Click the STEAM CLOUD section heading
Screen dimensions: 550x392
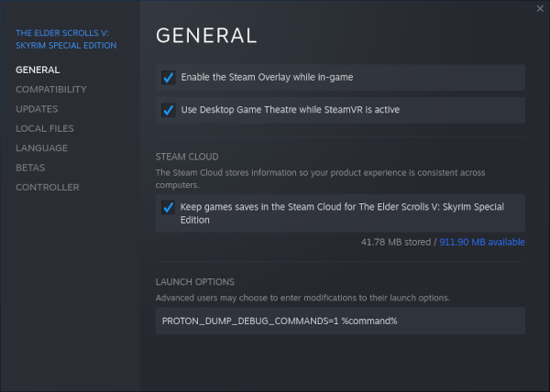(x=187, y=157)
